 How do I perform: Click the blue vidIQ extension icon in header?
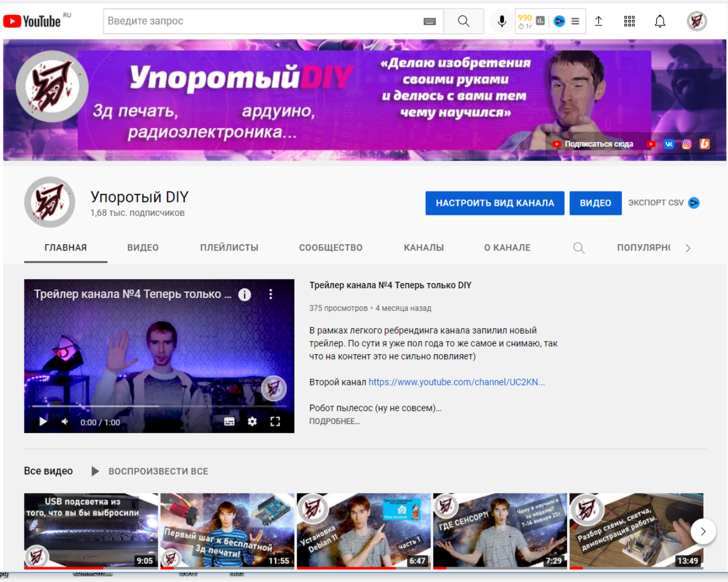point(559,21)
